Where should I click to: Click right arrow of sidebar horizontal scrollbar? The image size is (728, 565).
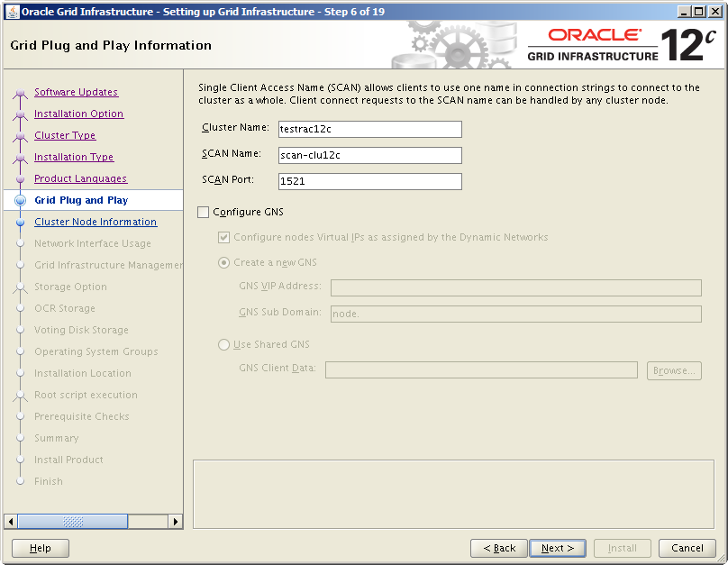(176, 521)
